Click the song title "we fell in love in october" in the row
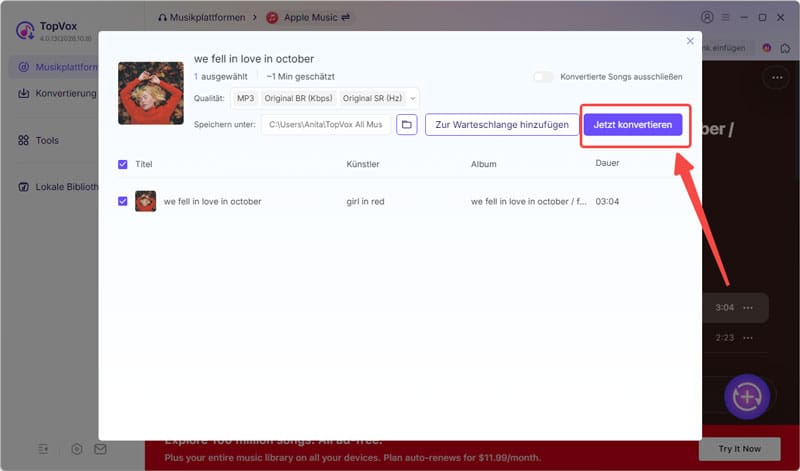The image size is (800, 471). (212, 202)
